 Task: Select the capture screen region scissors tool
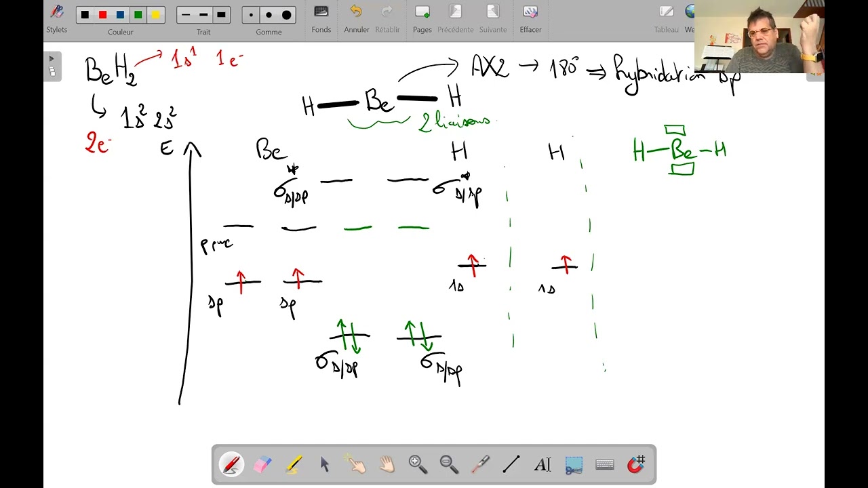(x=574, y=464)
